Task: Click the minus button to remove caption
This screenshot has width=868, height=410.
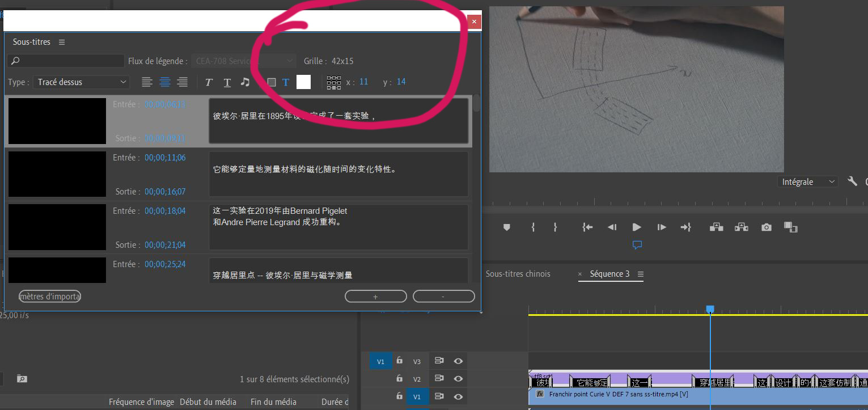Action: [443, 297]
